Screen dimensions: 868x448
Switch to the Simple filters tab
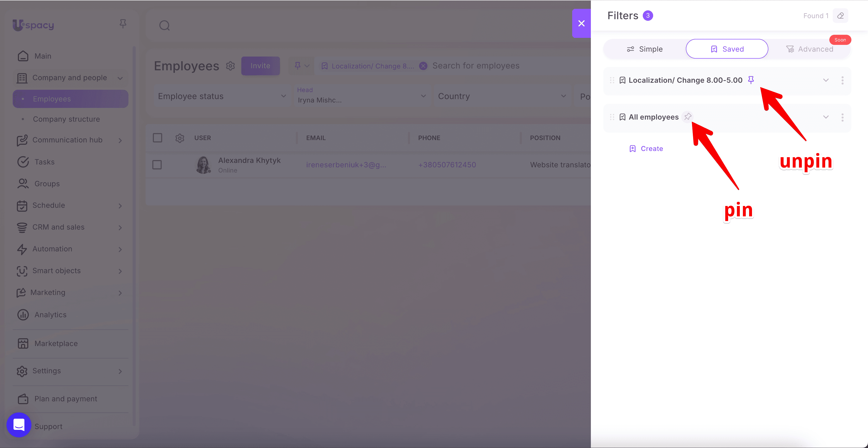click(x=645, y=49)
